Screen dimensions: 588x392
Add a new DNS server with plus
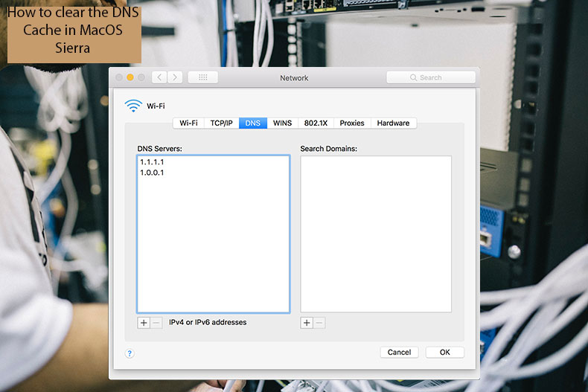point(144,323)
